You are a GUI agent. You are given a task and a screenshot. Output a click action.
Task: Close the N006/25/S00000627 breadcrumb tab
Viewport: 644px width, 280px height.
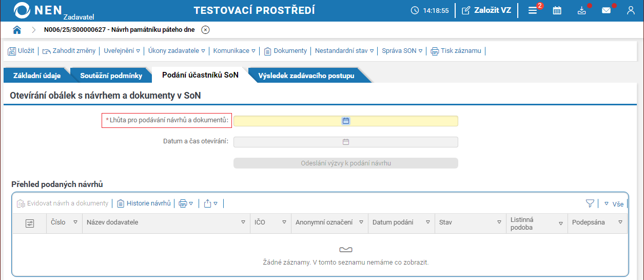coord(205,30)
